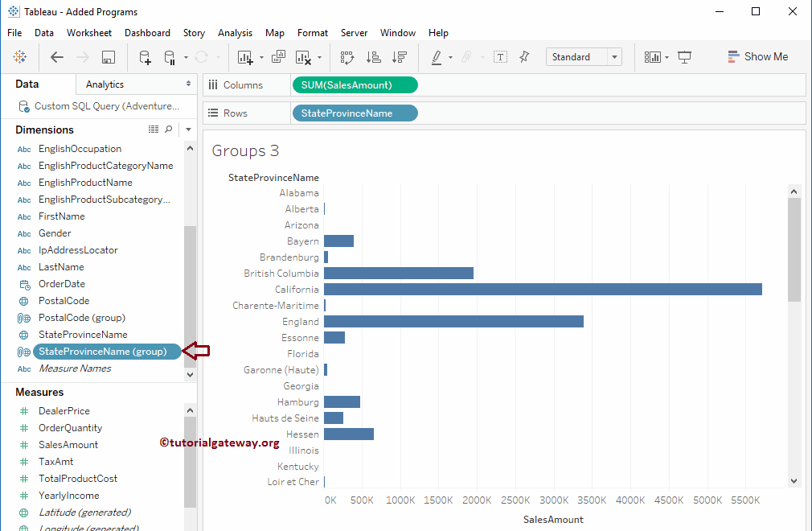Image resolution: width=812 pixels, height=531 pixels.
Task: Toggle the Show Me panel
Action: click(x=757, y=57)
